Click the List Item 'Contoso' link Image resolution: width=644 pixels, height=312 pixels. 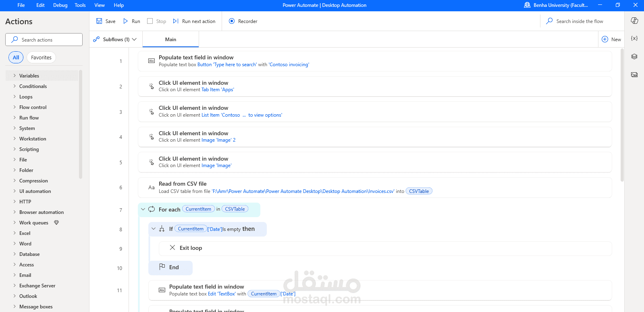pos(242,115)
